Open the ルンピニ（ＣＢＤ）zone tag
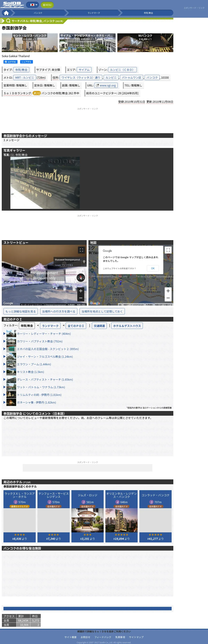 (x=122, y=70)
